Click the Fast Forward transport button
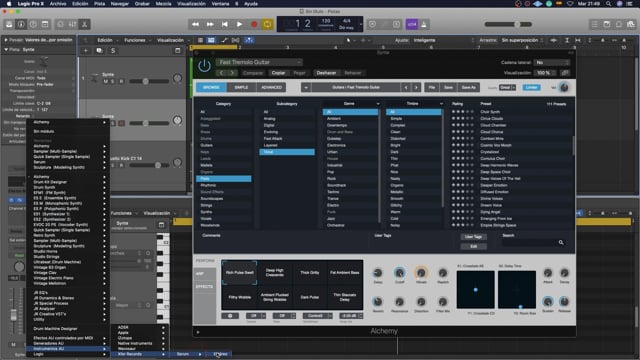 pyautogui.click(x=210, y=24)
